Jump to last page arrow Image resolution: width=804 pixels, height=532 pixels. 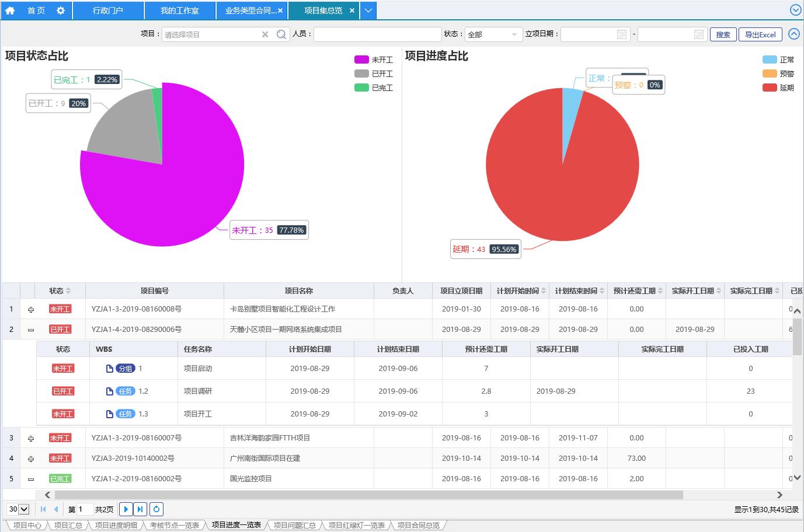click(140, 509)
